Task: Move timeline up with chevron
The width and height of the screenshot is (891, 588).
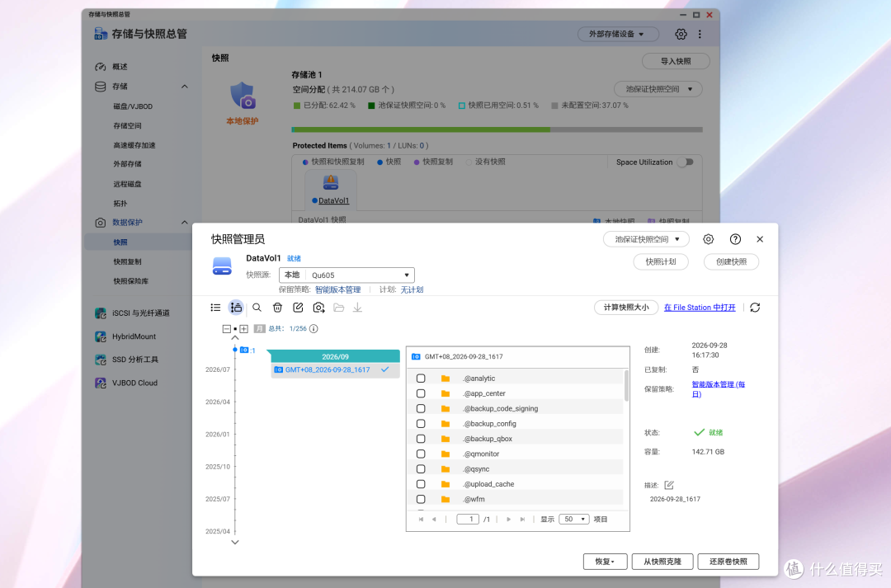Action: pyautogui.click(x=234, y=338)
